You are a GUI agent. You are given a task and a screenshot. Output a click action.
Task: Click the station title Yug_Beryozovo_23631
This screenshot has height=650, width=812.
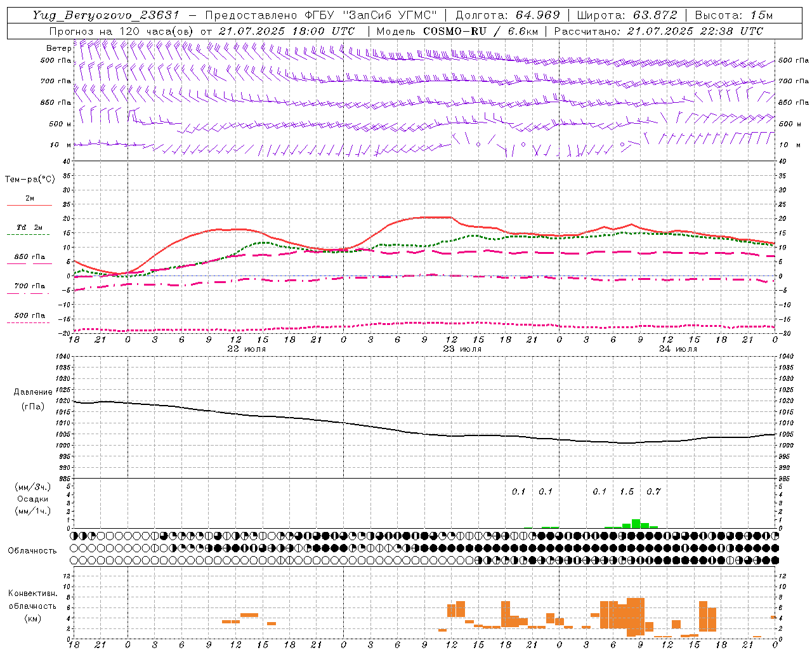pyautogui.click(x=106, y=15)
